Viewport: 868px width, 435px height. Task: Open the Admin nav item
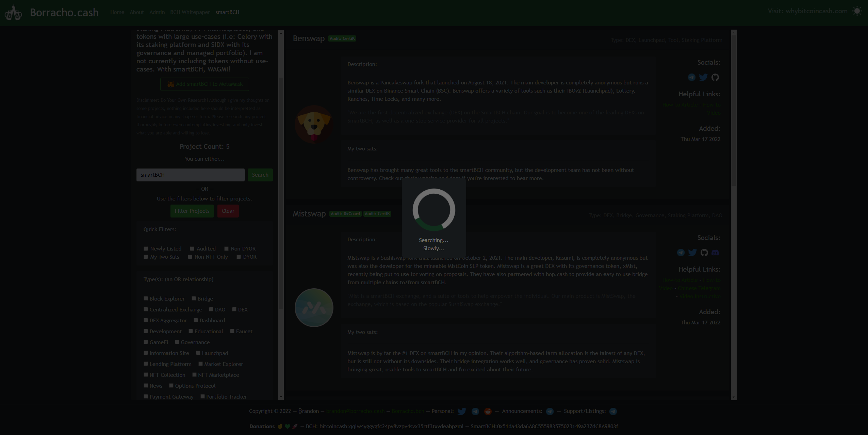(x=157, y=12)
